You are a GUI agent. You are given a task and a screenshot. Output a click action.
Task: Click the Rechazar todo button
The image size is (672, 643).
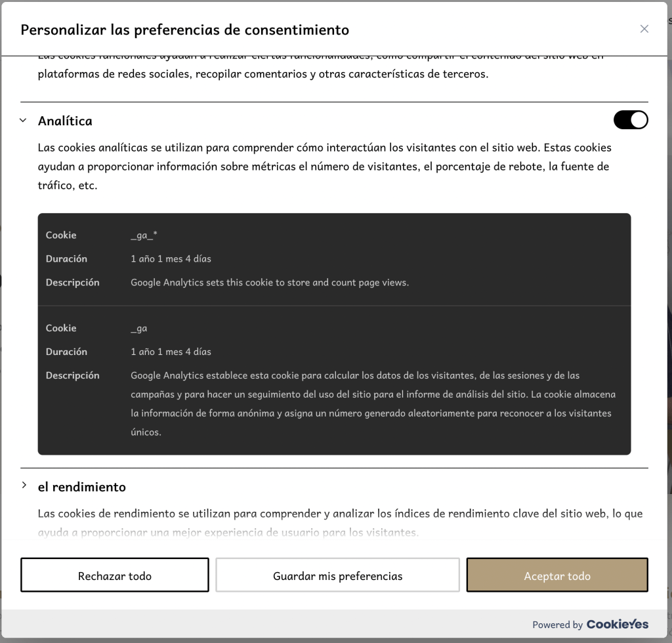click(115, 575)
